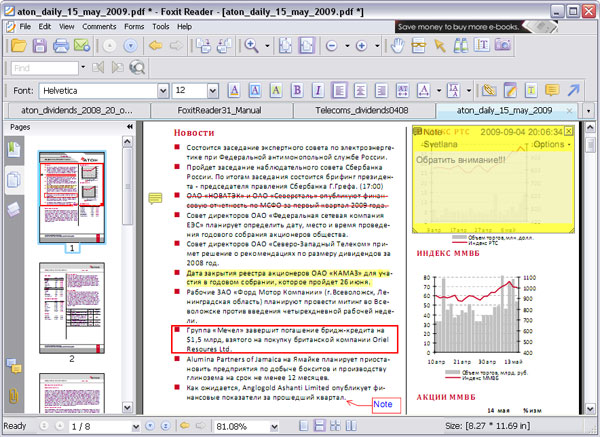600x437 pixels.
Task: Expand the Zoom In dropdown arrow
Action: [377, 46]
